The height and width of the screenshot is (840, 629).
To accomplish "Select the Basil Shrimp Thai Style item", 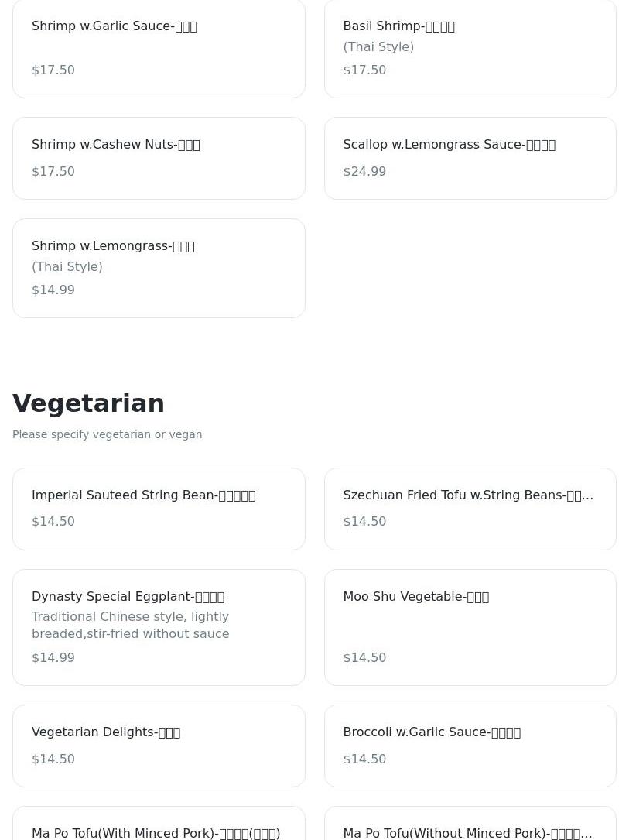I will point(470,48).
